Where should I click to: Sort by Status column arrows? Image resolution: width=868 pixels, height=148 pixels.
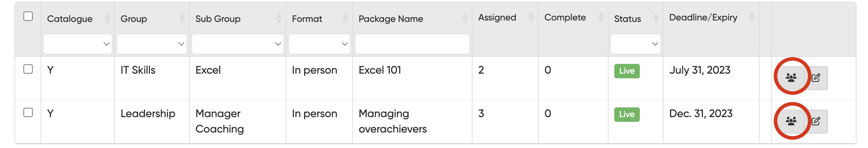pos(656,18)
